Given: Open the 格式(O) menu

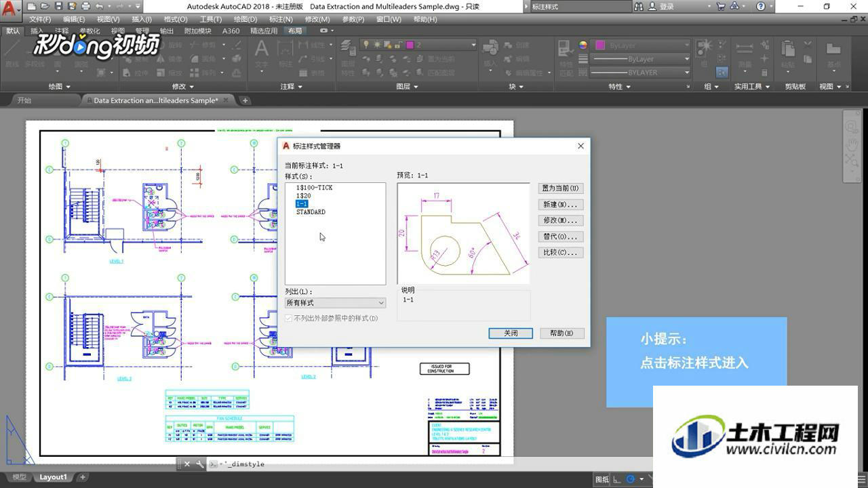Looking at the screenshot, I should click(176, 19).
